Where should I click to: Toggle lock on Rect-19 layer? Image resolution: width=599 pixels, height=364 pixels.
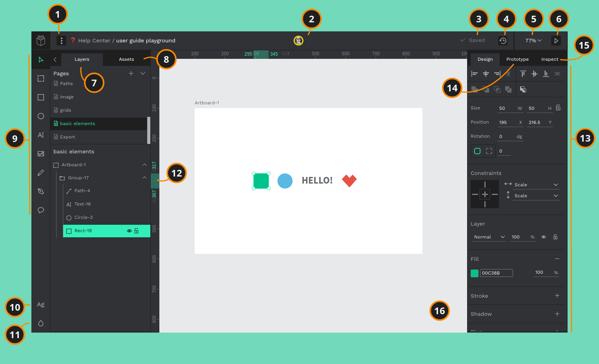pos(137,231)
